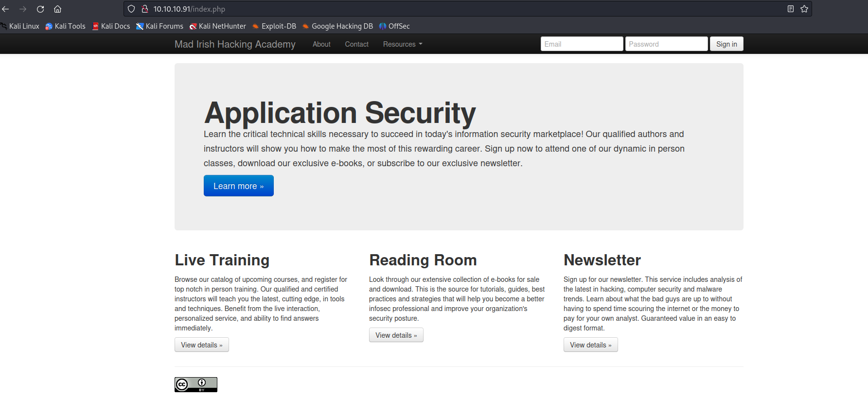The image size is (868, 416).
Task: Click the blue Learn more button
Action: 239,186
